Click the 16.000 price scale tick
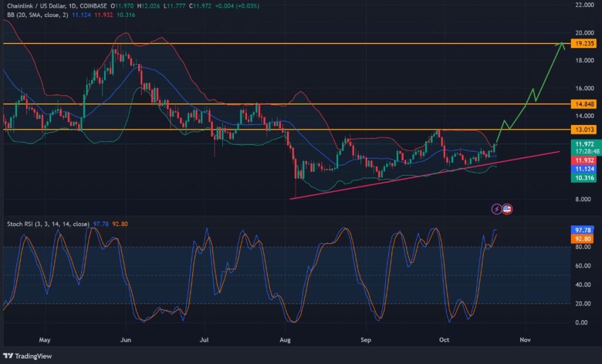 coord(584,88)
